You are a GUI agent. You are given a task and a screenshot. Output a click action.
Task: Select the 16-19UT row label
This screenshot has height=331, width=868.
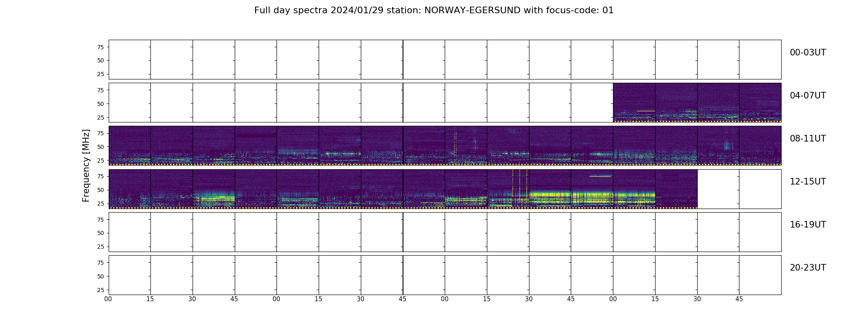coord(808,225)
